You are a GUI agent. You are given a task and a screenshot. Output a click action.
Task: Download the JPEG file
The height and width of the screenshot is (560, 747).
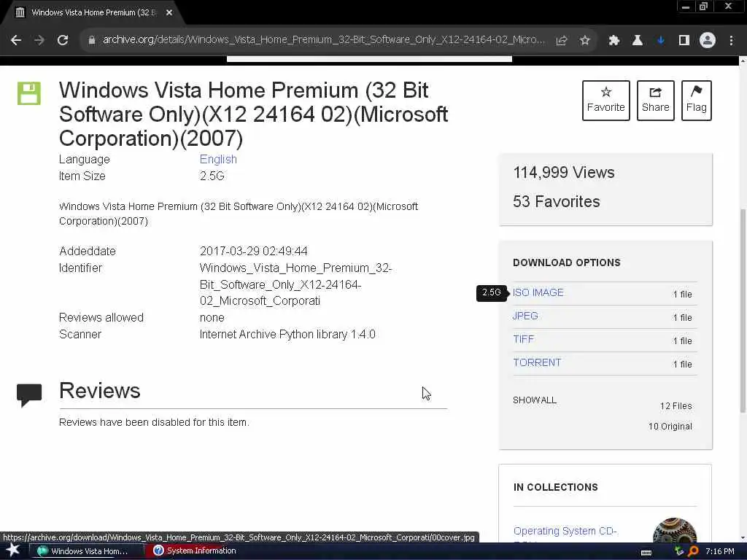tap(525, 316)
